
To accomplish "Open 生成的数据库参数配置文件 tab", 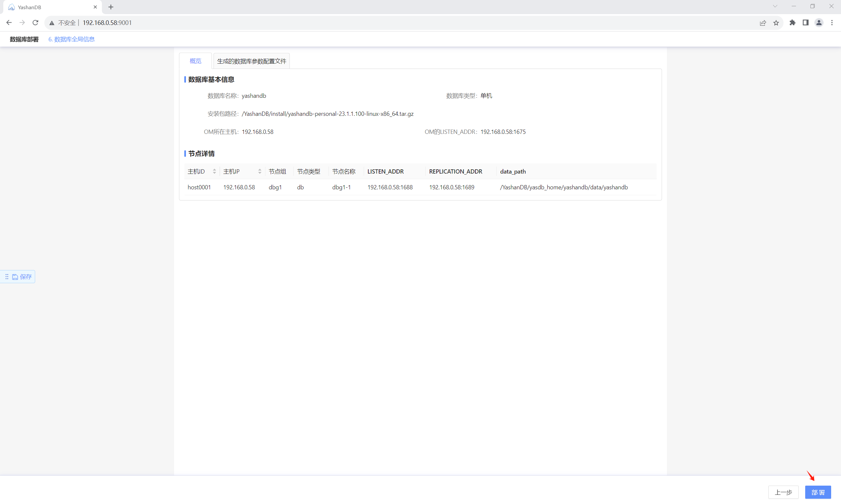I will [x=252, y=61].
